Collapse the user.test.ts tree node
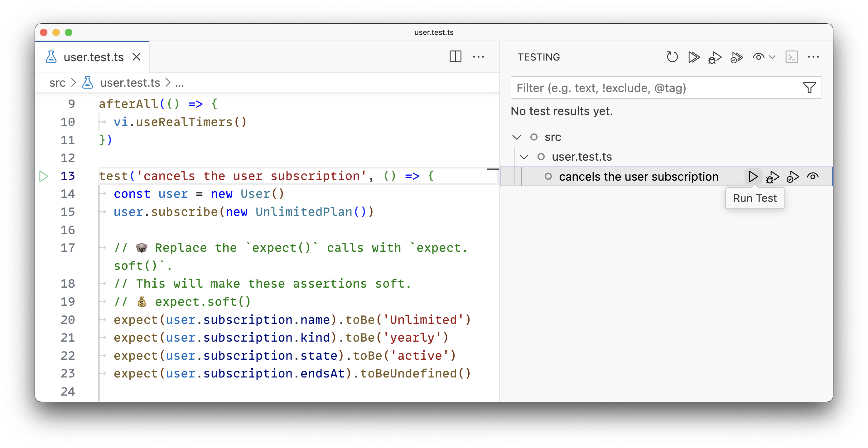This screenshot has height=448, width=868. pyautogui.click(x=524, y=156)
